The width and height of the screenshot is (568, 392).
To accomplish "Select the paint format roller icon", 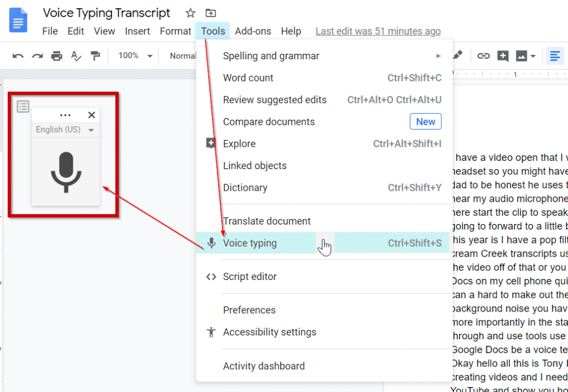I will tap(95, 56).
